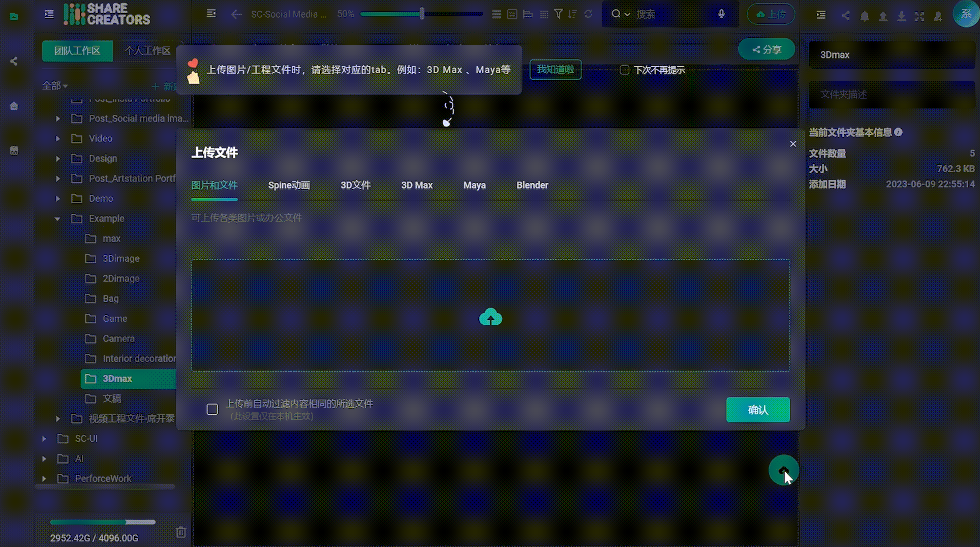The width and height of the screenshot is (980, 547).
Task: Click the 上传 upload button in toolbar
Action: pos(771,14)
